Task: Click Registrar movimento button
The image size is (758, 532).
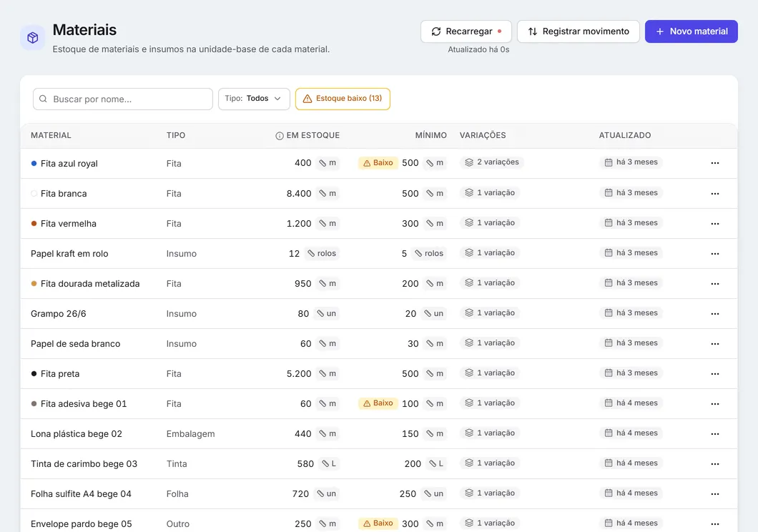Action: [579, 31]
